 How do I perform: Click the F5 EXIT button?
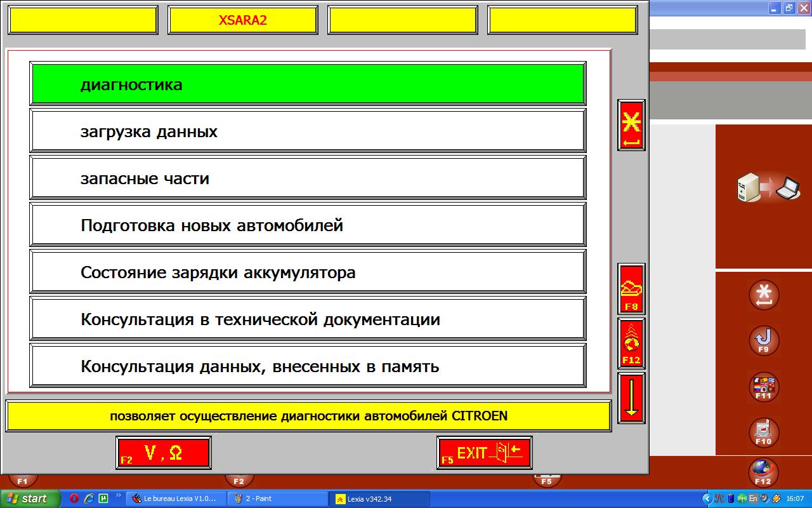[485, 453]
